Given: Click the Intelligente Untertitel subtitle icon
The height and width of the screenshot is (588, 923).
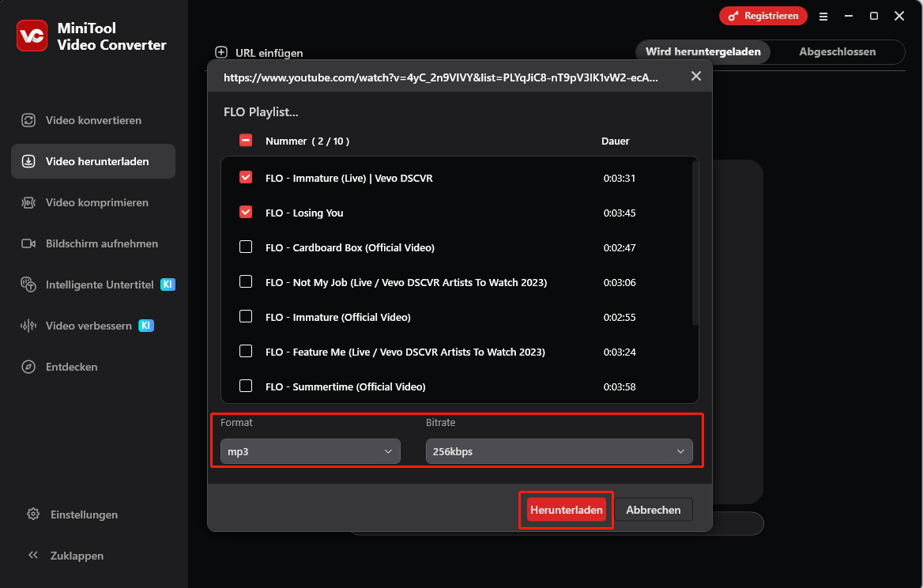Looking at the screenshot, I should (x=28, y=285).
